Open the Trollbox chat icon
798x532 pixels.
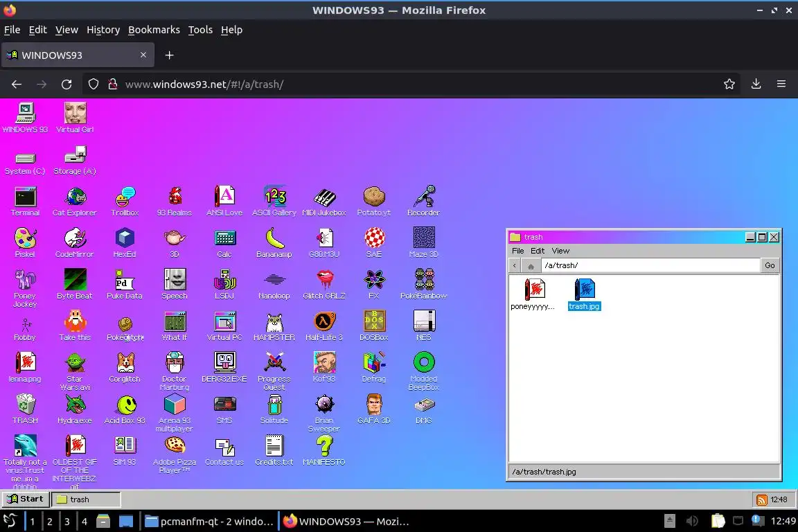coord(125,202)
